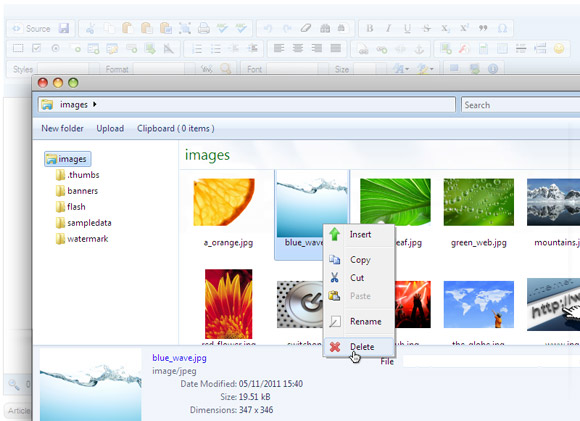Image resolution: width=580 pixels, height=421 pixels.
Task: Toggle Strikethrough formatting
Action: pyautogui.click(x=426, y=28)
